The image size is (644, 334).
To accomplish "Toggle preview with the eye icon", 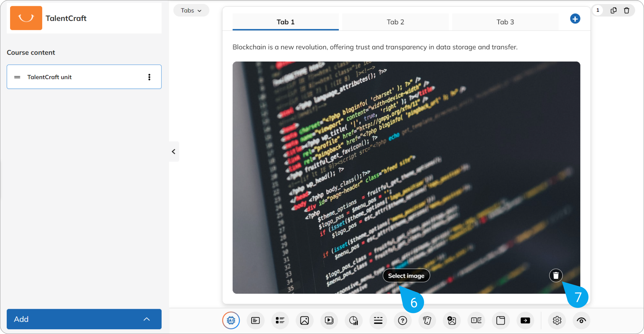I will [581, 320].
